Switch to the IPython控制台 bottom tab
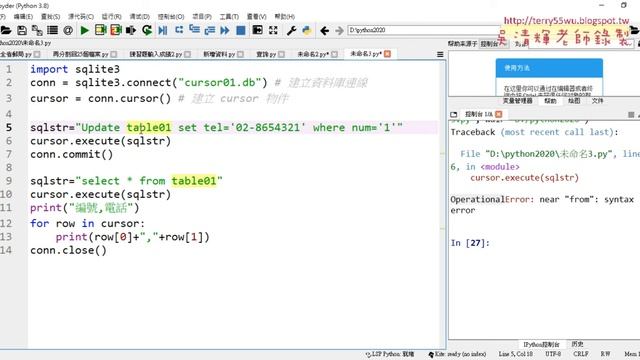The width and height of the screenshot is (640, 360). 541,344
